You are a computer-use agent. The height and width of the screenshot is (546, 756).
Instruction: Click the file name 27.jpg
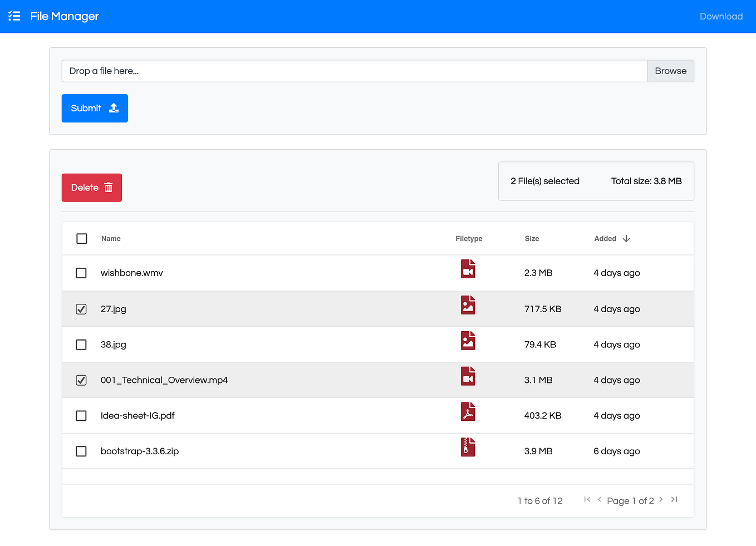tap(114, 309)
